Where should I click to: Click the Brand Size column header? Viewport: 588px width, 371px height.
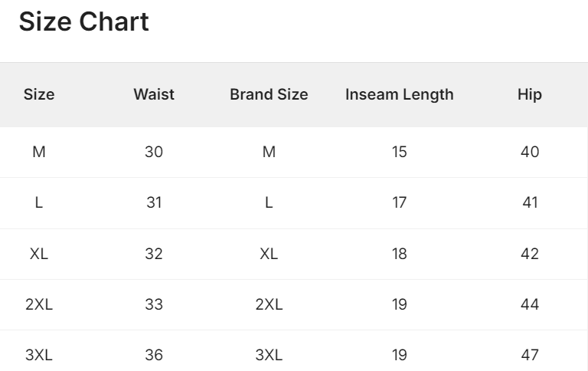tap(269, 94)
